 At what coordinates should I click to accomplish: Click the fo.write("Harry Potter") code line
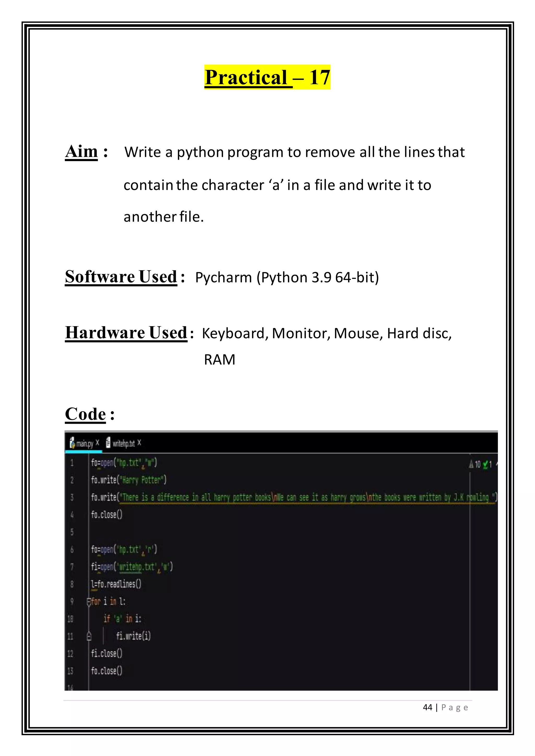point(129,480)
